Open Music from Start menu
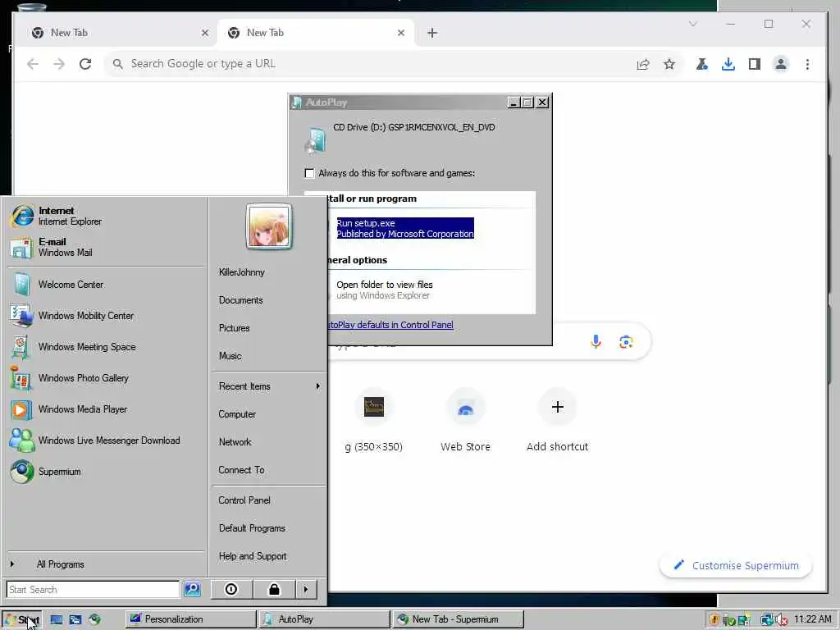 (269, 356)
